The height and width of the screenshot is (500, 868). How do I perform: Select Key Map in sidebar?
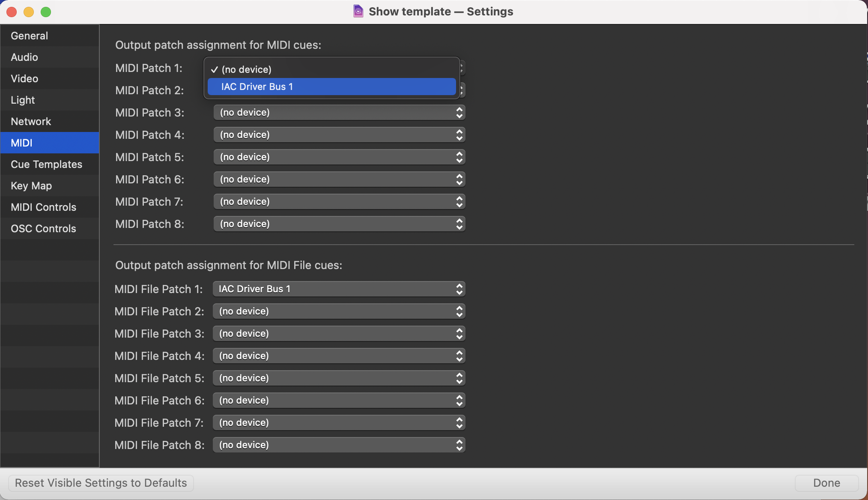[x=31, y=186]
